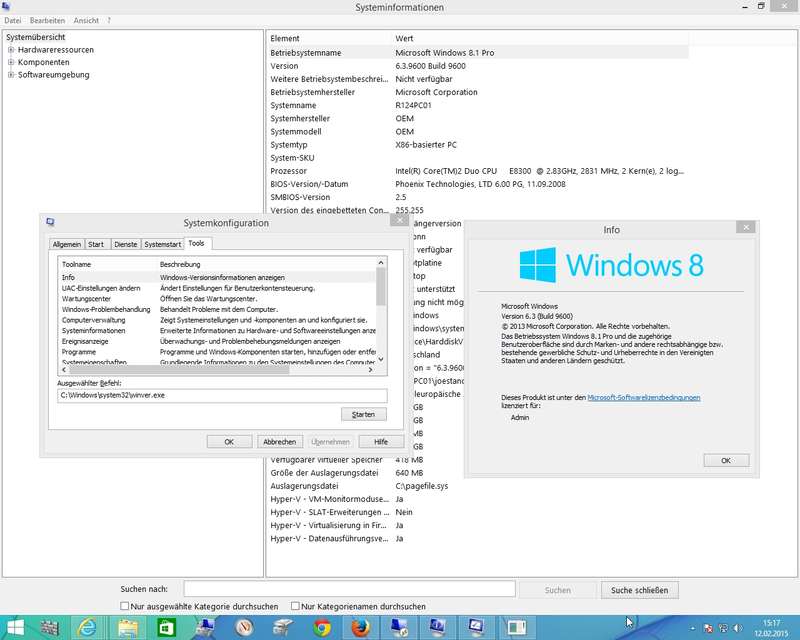The width and height of the screenshot is (800, 640).
Task: Expand the Komponenten tree node
Action: coord(10,62)
